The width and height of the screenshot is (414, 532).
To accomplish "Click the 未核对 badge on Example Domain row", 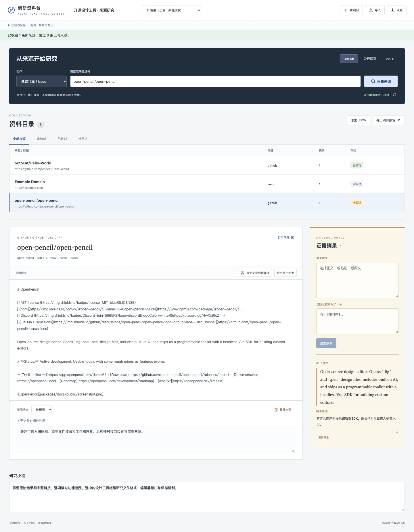I will tap(356, 184).
